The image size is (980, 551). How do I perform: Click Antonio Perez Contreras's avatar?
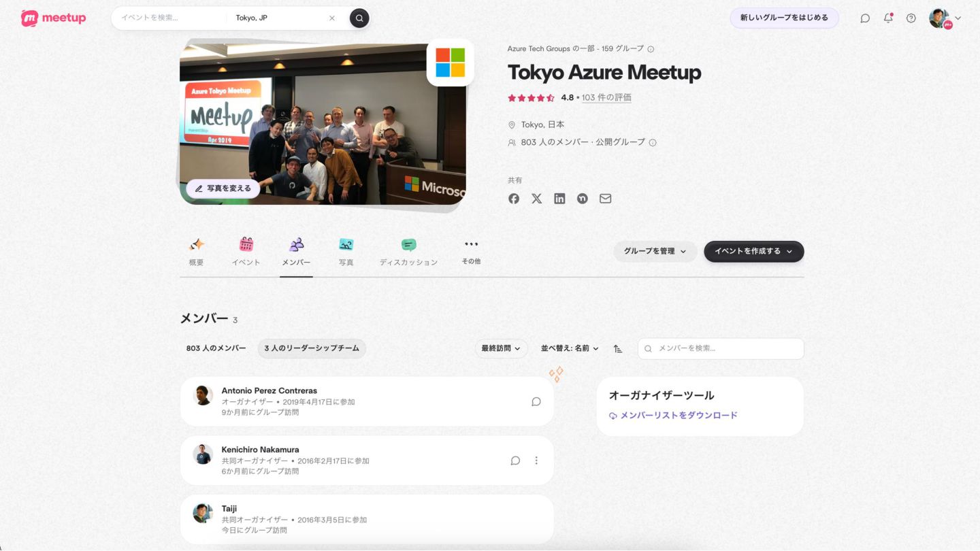(x=202, y=395)
